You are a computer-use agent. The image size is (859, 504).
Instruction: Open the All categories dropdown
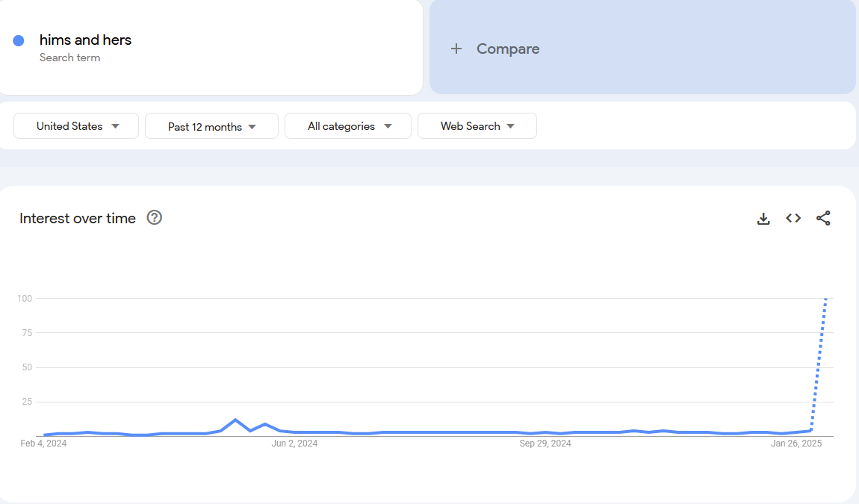[348, 126]
